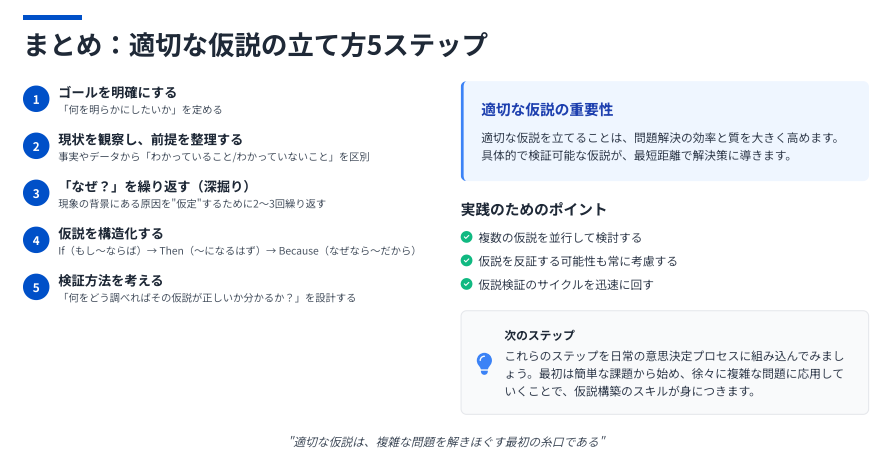Click the 実践のためのポイント section heading
Screen dimensions: 889x460
coord(534,209)
